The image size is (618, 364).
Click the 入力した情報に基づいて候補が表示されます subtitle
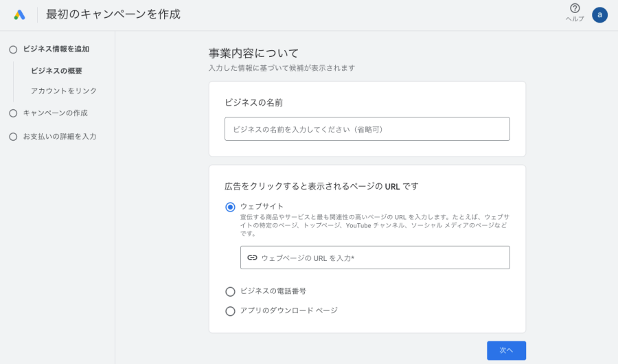tap(282, 68)
